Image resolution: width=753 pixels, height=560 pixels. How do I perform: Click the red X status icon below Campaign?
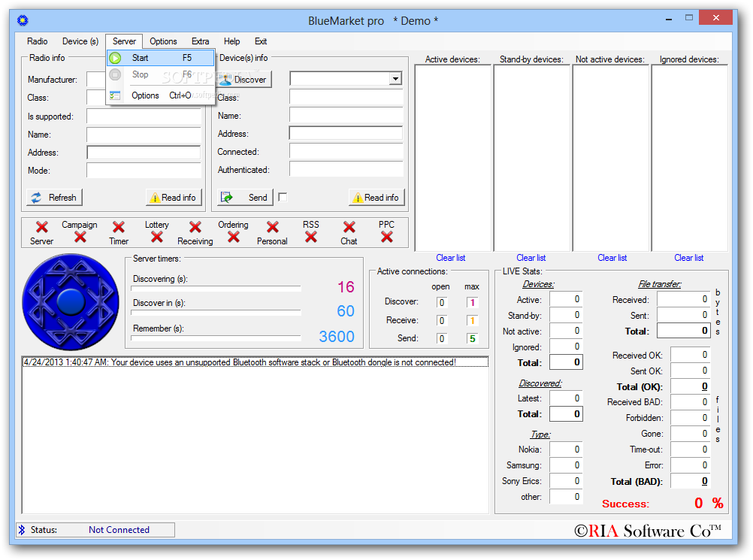tap(80, 237)
